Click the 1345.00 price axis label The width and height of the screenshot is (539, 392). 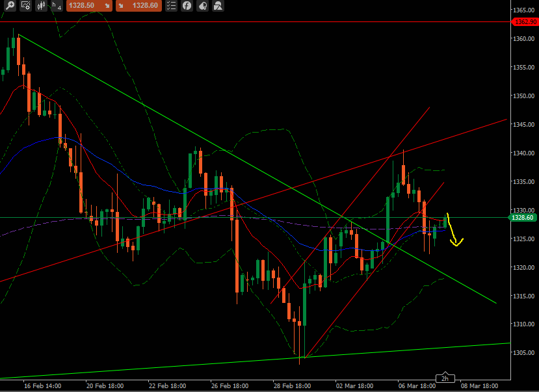tap(523, 124)
